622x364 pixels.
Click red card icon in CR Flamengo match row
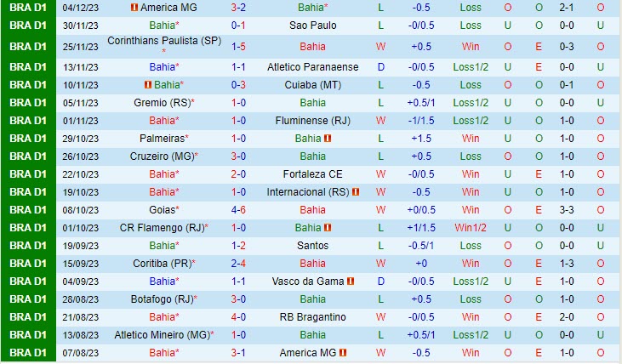point(328,228)
